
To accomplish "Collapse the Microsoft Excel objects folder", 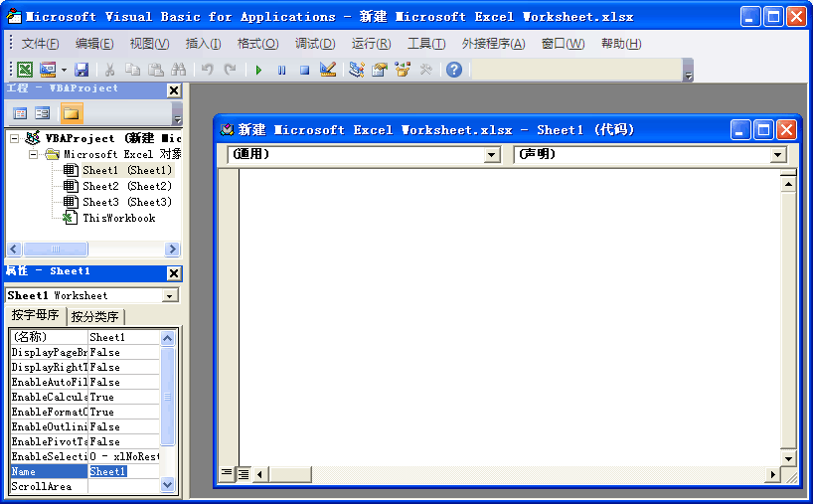I will click(x=33, y=154).
